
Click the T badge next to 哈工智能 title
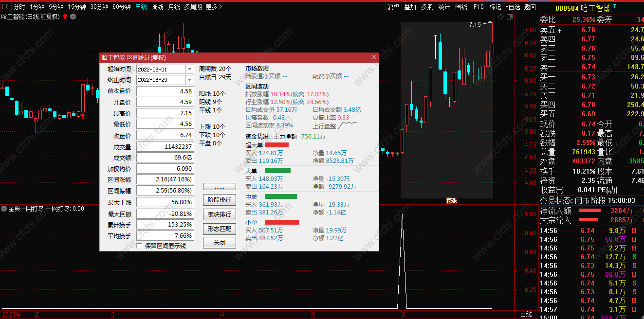click(614, 6)
